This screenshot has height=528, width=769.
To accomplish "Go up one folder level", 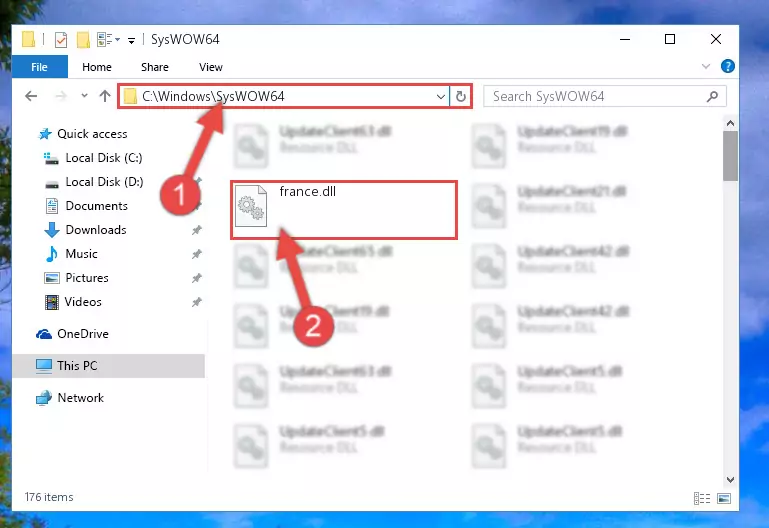I will [x=104, y=96].
